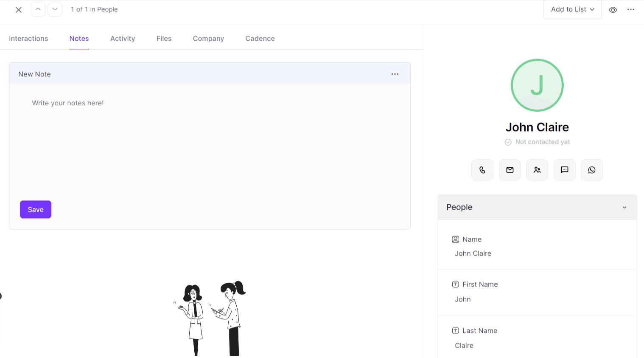
Task: Click the text message chat bubble icon
Action: (x=564, y=169)
